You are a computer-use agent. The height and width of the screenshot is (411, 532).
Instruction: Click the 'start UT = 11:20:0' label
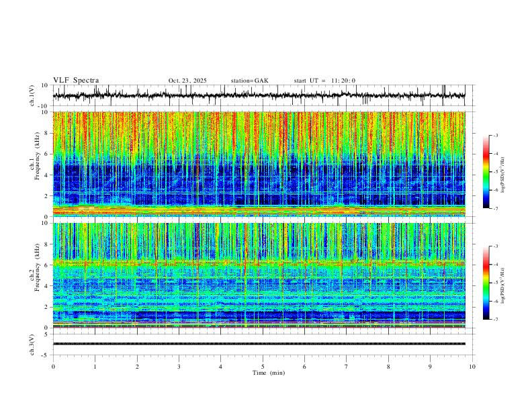(x=324, y=81)
